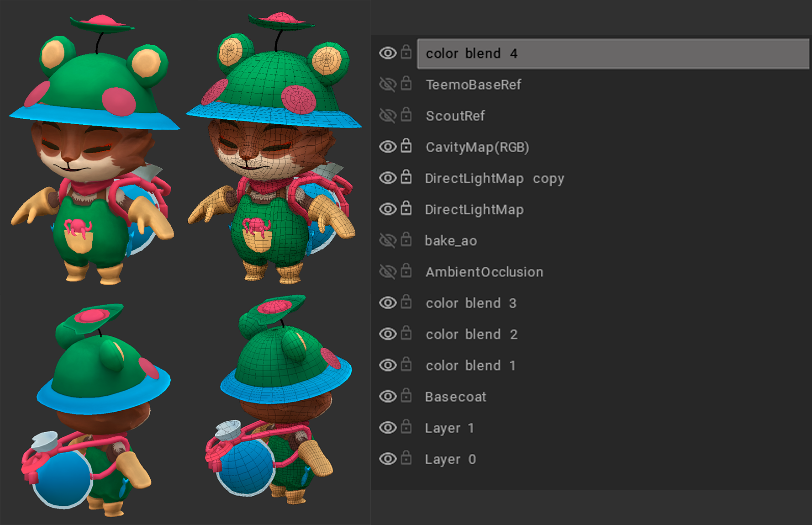Select the Layer 0 layer name

pos(450,459)
